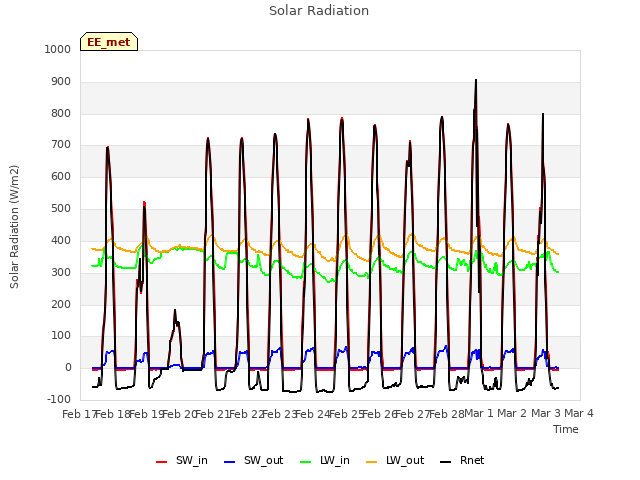Click the Mar 4 x-axis date label
Screen dimensions: 640x480
[579, 413]
